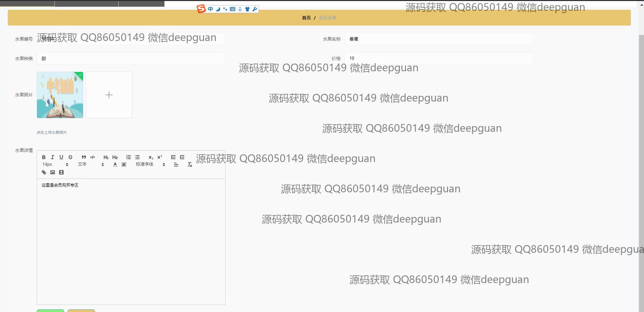
Task: Open the text alignment options
Action: [176, 164]
